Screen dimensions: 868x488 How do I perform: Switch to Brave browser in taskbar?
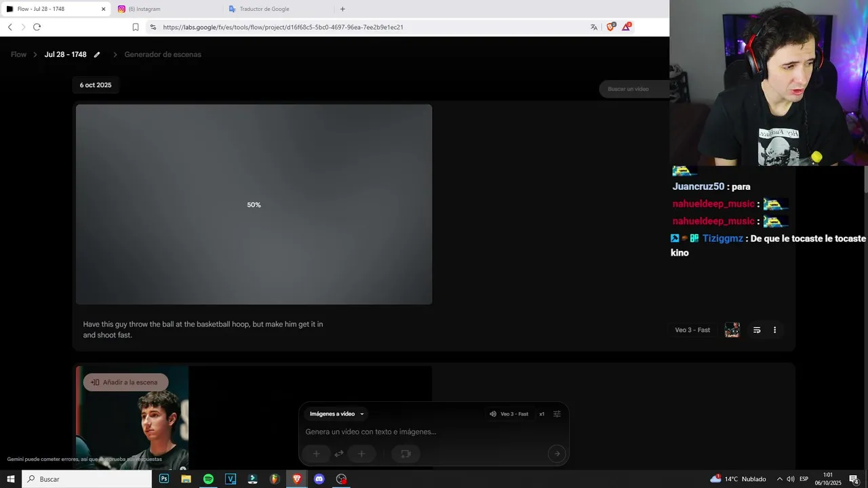click(297, 479)
